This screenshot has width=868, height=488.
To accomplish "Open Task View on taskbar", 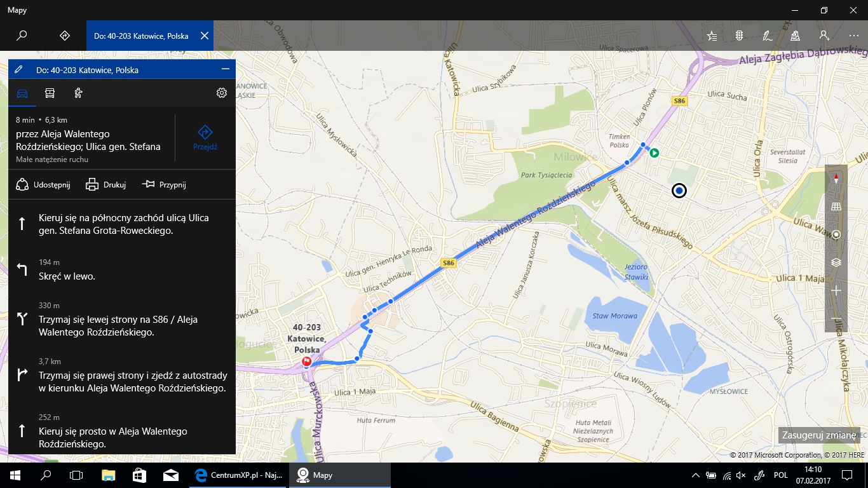I will pos(76,475).
